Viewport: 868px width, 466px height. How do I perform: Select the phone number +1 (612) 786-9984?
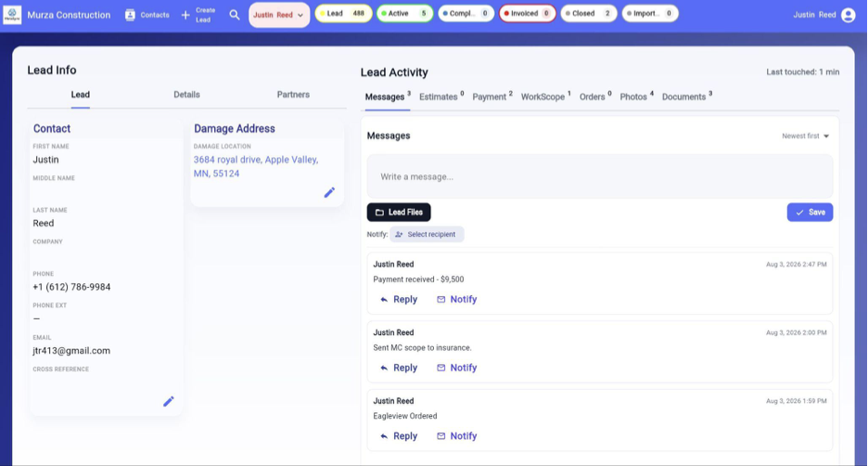coord(71,287)
